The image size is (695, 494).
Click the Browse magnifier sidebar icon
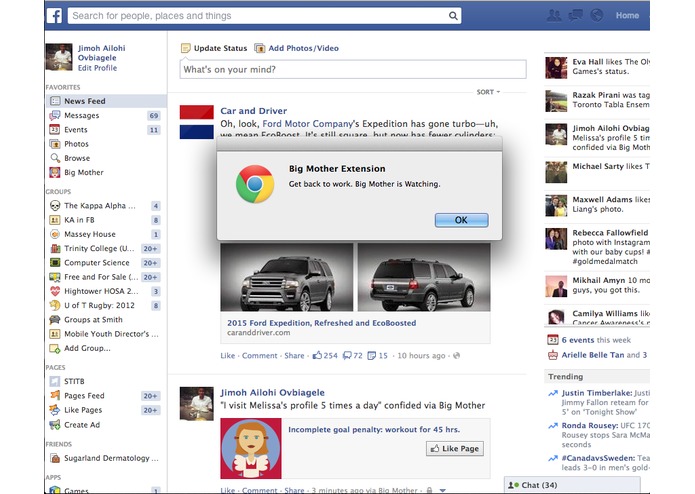55,158
